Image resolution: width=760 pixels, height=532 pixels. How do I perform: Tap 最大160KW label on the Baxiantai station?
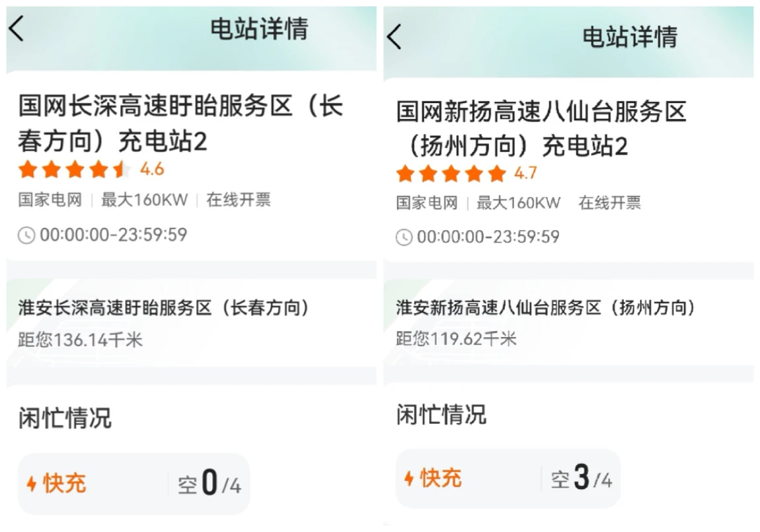tap(518, 203)
